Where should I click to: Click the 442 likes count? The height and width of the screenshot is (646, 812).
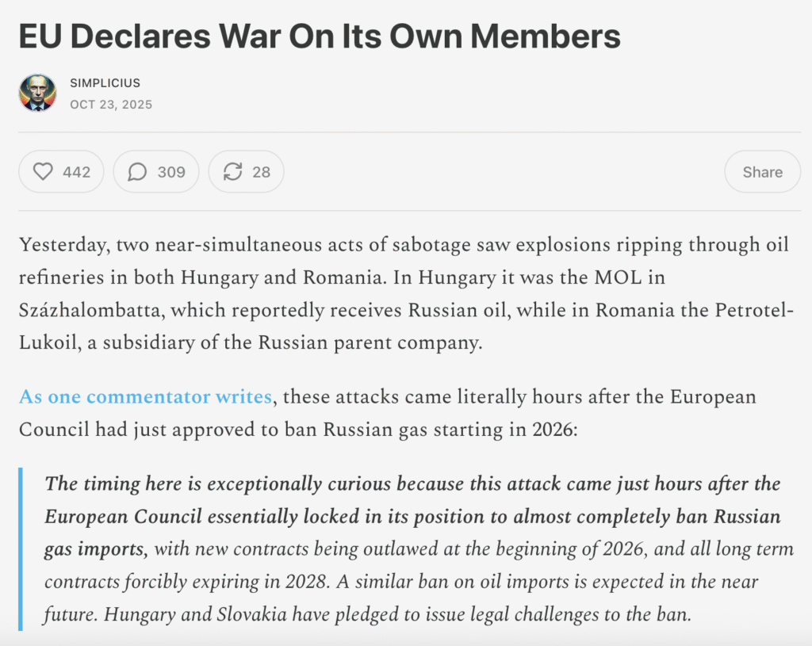pos(76,172)
